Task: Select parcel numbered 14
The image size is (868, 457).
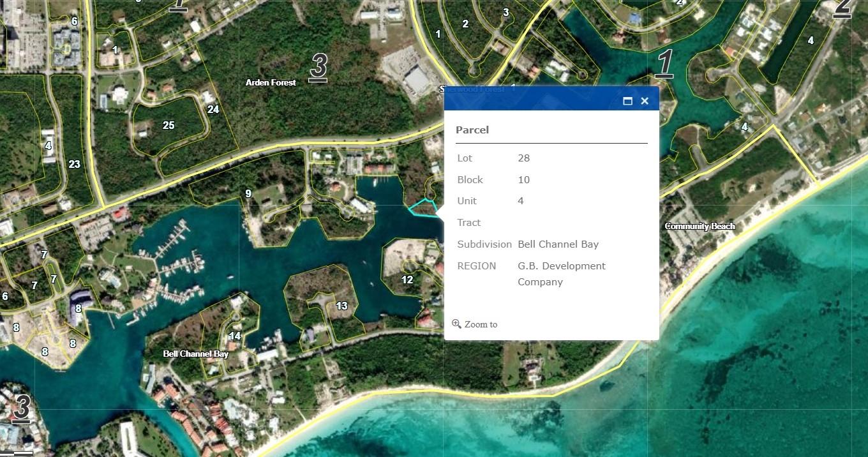Action: (x=235, y=336)
